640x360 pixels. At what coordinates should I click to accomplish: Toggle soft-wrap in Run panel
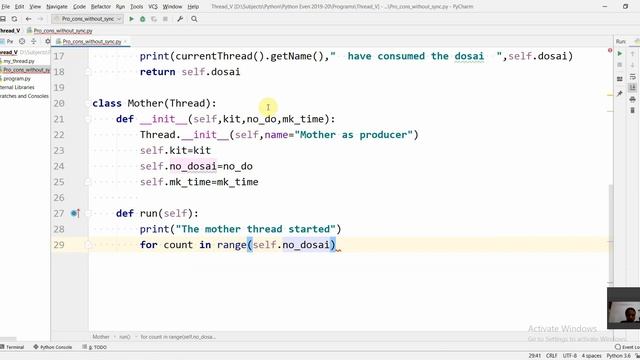click(633, 77)
